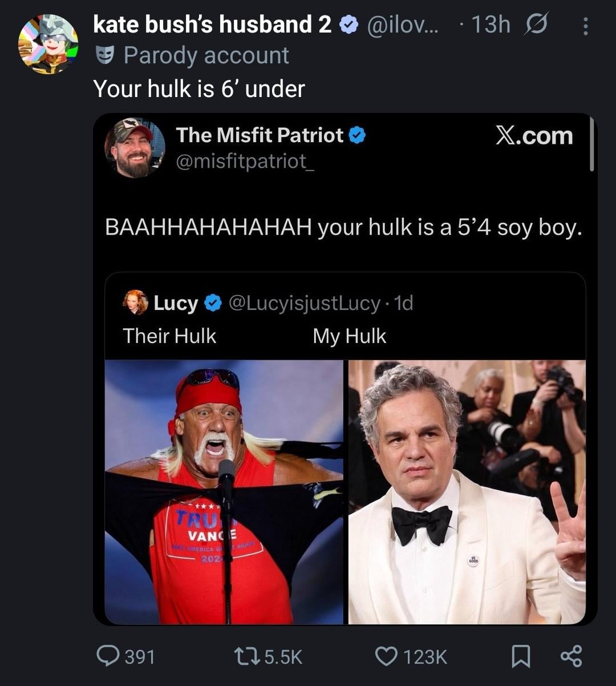The height and width of the screenshot is (686, 616).
Task: Click the X.com logo text
Action: (x=534, y=136)
